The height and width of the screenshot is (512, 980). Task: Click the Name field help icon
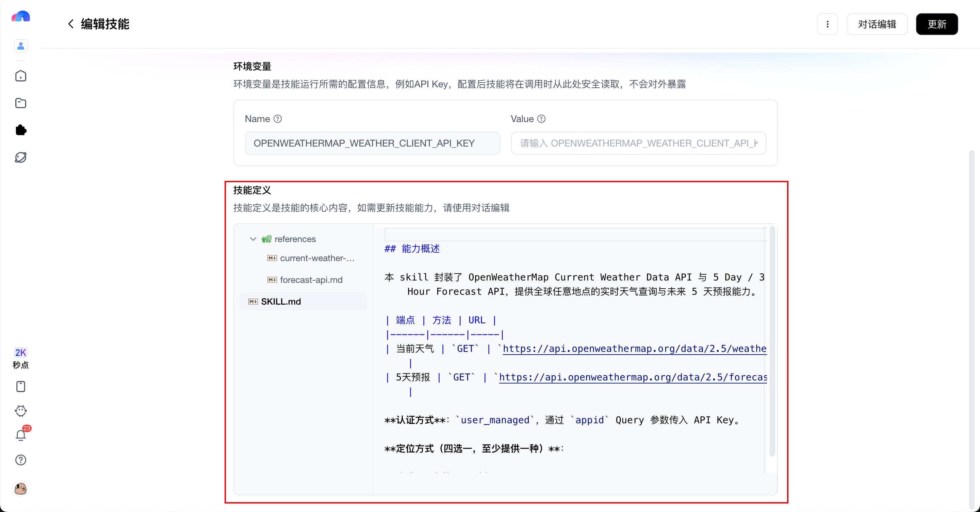pos(278,119)
